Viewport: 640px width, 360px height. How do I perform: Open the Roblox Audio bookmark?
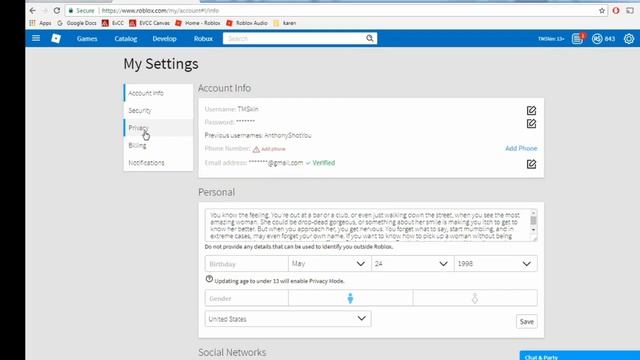[247, 23]
